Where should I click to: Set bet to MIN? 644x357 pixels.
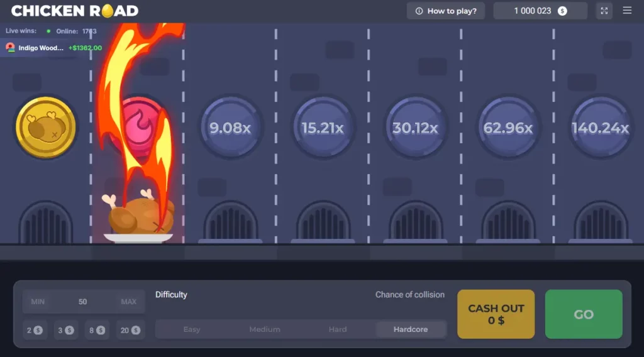(x=38, y=302)
